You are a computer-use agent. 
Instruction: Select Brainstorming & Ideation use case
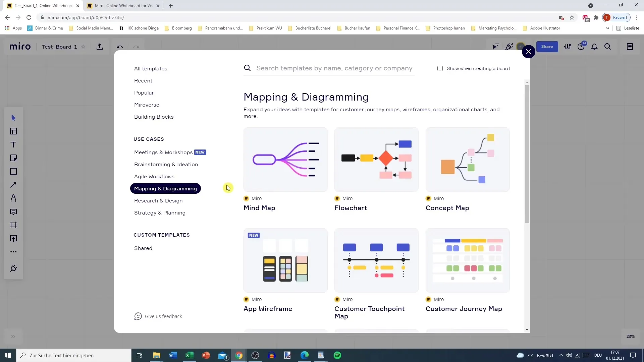(166, 164)
